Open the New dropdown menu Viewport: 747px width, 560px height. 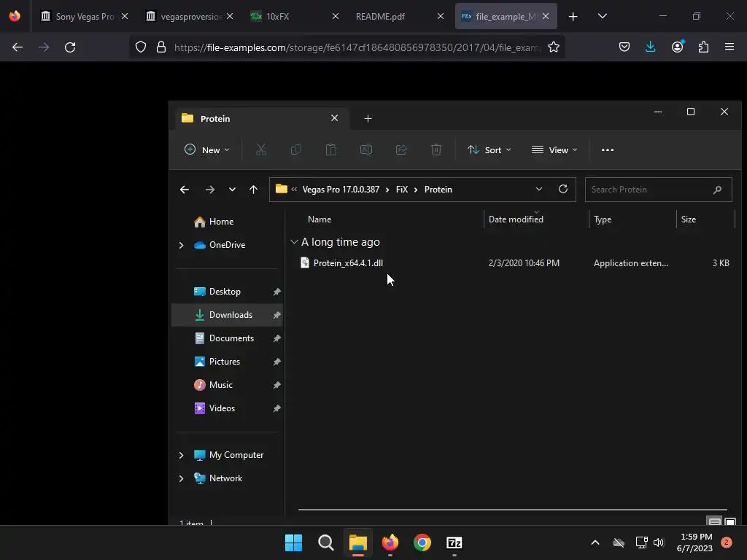(x=206, y=150)
